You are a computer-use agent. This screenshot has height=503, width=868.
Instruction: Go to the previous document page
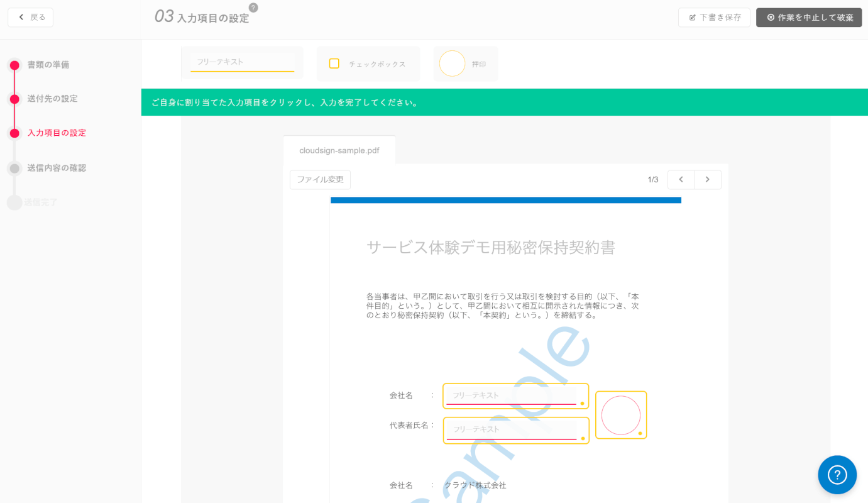[x=681, y=179]
